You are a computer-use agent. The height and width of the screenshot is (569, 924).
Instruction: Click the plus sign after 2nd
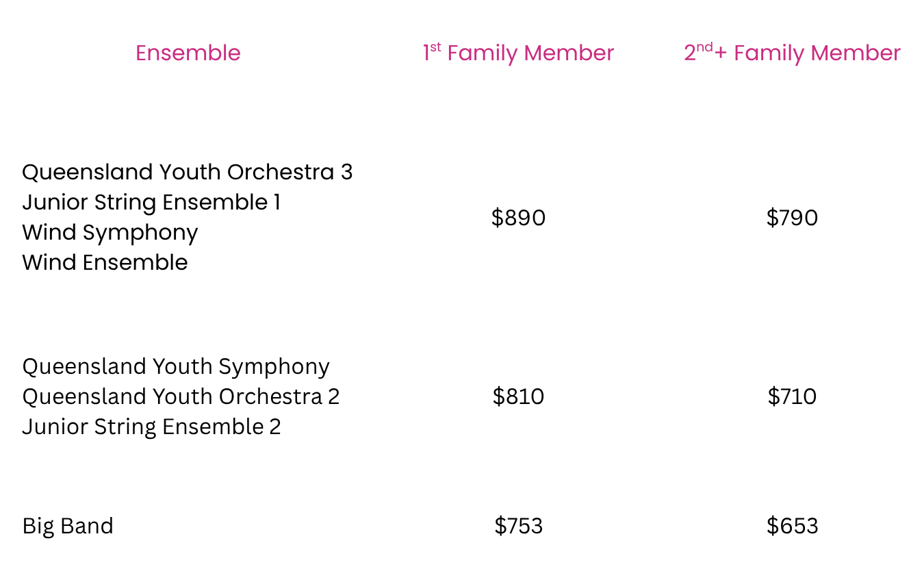coord(721,54)
